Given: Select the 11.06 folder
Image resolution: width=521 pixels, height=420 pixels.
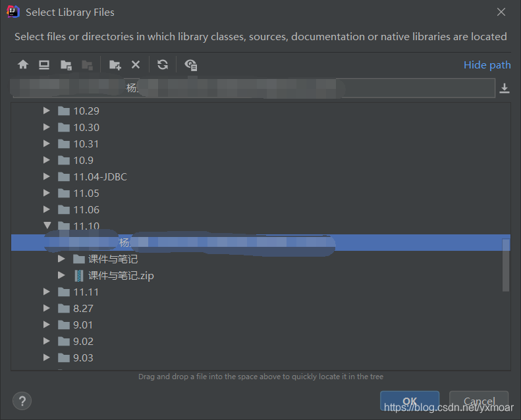Looking at the screenshot, I should 78,210.
